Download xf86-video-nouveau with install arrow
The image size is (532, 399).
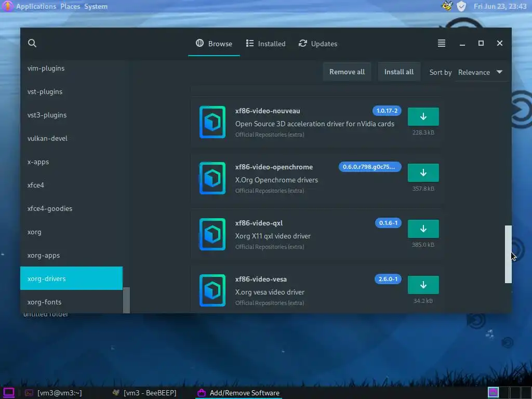[423, 116]
